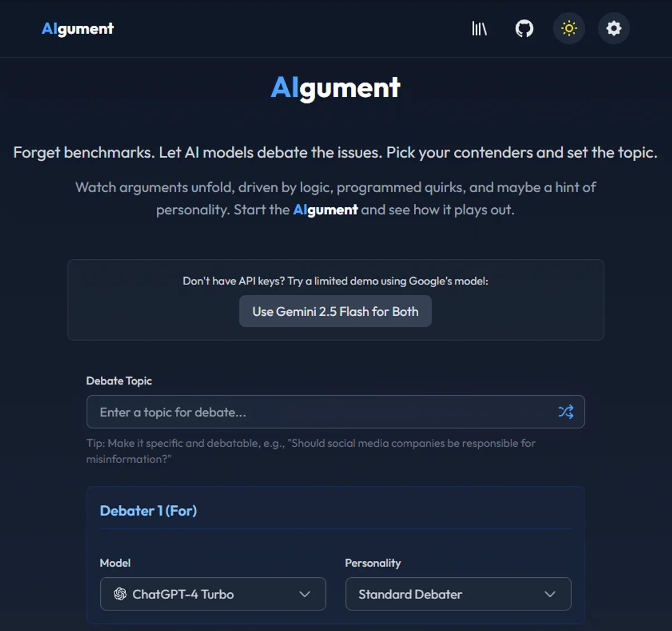Click the Model field label

(x=115, y=563)
